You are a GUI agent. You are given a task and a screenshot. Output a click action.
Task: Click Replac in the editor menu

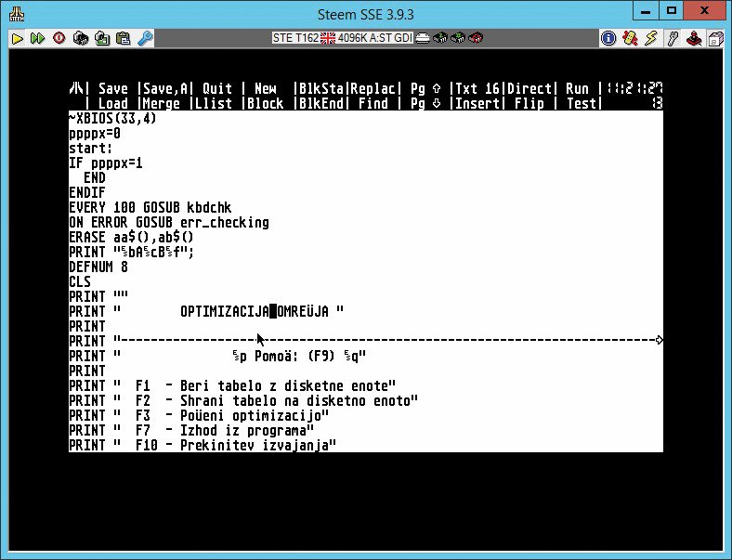coord(373,88)
